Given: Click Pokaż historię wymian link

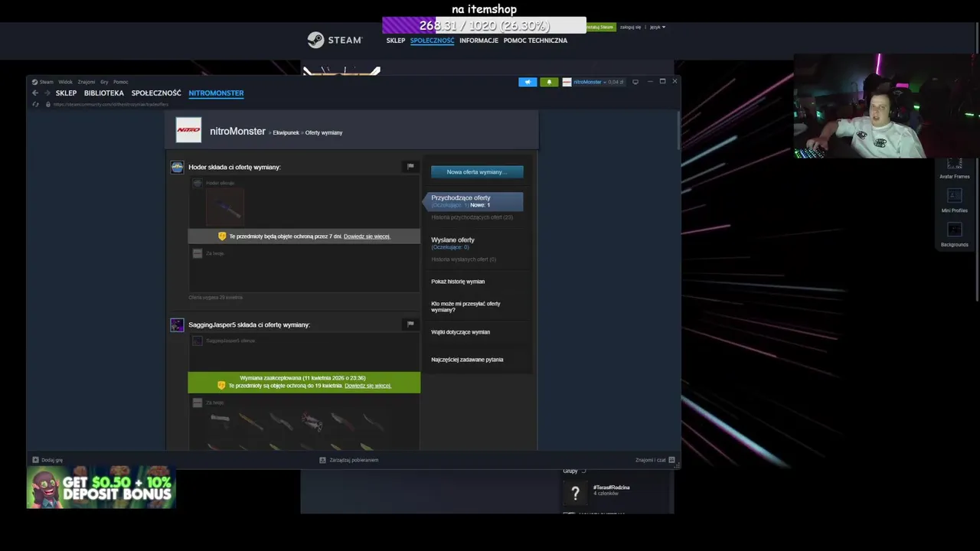Looking at the screenshot, I should pyautogui.click(x=458, y=282).
